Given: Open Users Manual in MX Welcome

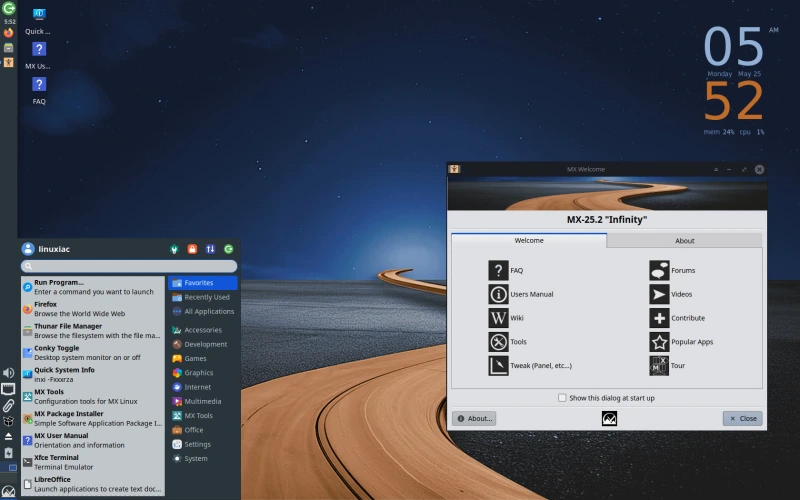Looking at the screenshot, I should [520, 294].
